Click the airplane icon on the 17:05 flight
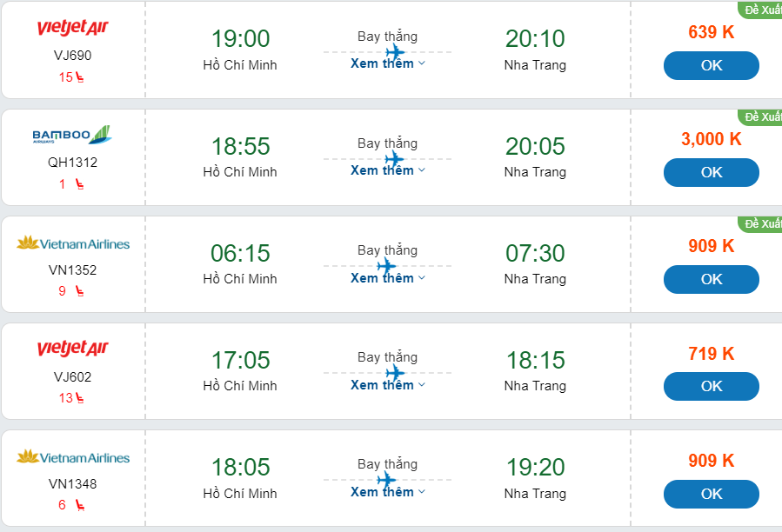Viewport: 782px width, 532px height. tap(395, 373)
